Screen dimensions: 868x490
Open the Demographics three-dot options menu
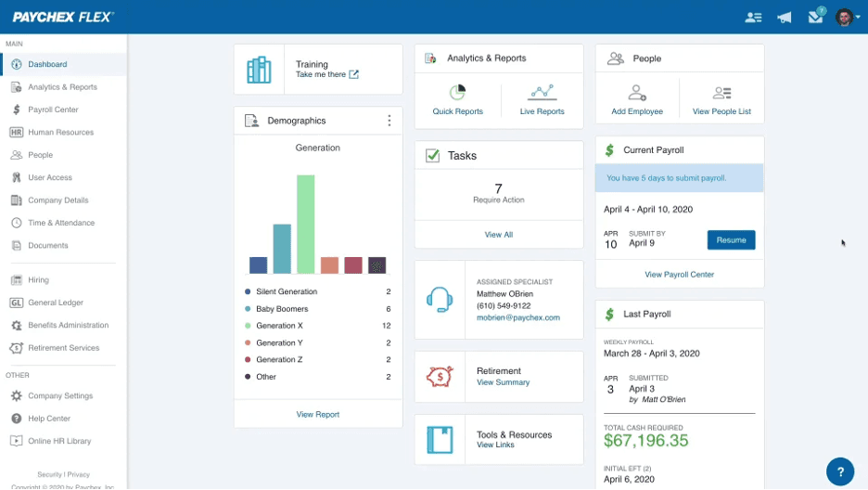pyautogui.click(x=389, y=121)
